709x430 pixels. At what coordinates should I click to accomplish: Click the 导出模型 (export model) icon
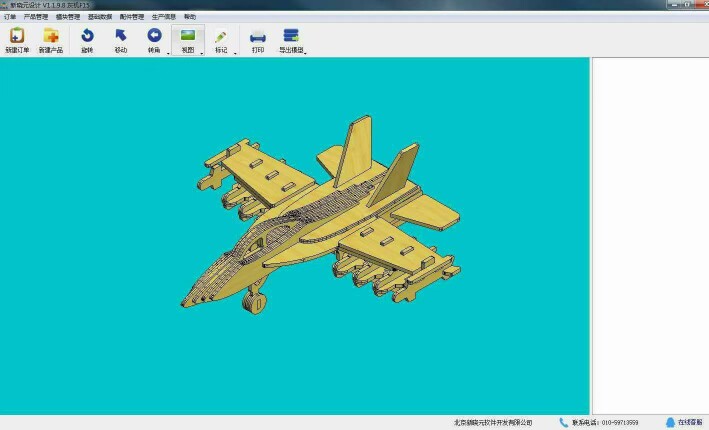[291, 35]
